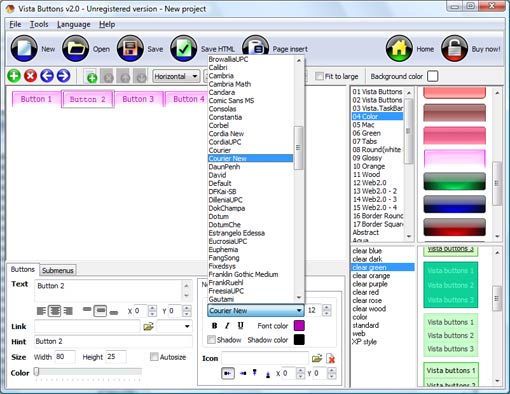Screen dimensions: 510x394
Task: Select the green glow button thumbnail
Action: (454, 181)
